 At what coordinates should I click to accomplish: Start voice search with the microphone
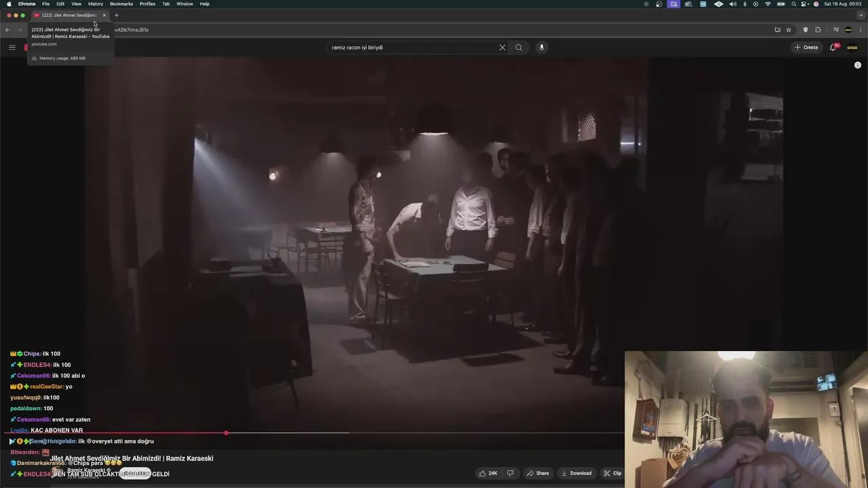(541, 47)
